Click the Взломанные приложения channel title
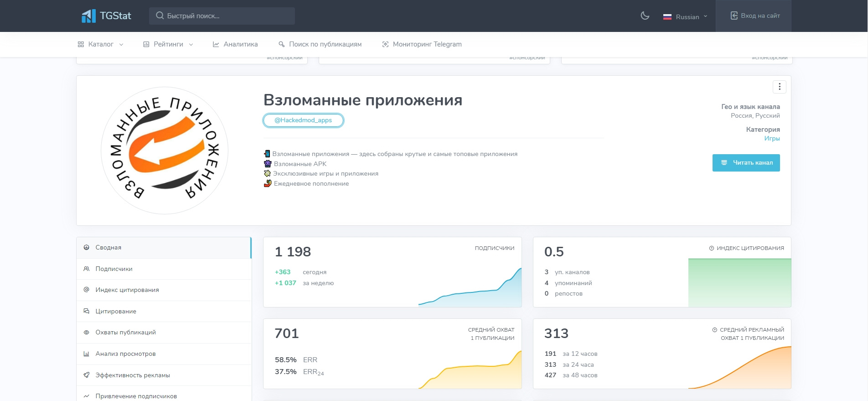The image size is (868, 401). point(363,100)
